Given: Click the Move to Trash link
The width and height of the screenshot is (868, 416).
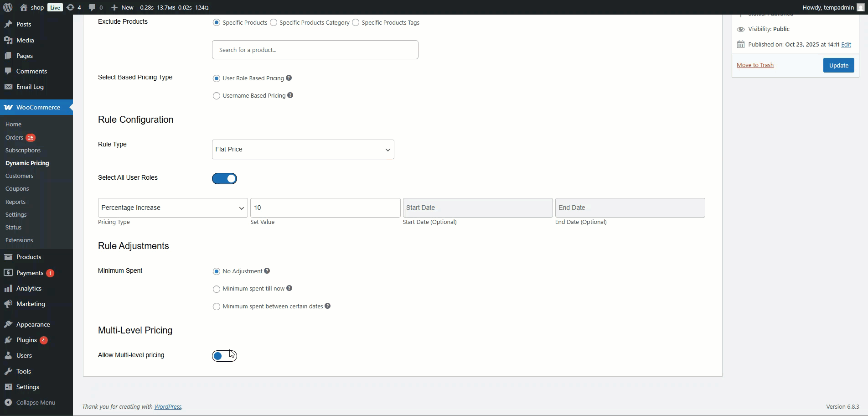Looking at the screenshot, I should pos(755,65).
